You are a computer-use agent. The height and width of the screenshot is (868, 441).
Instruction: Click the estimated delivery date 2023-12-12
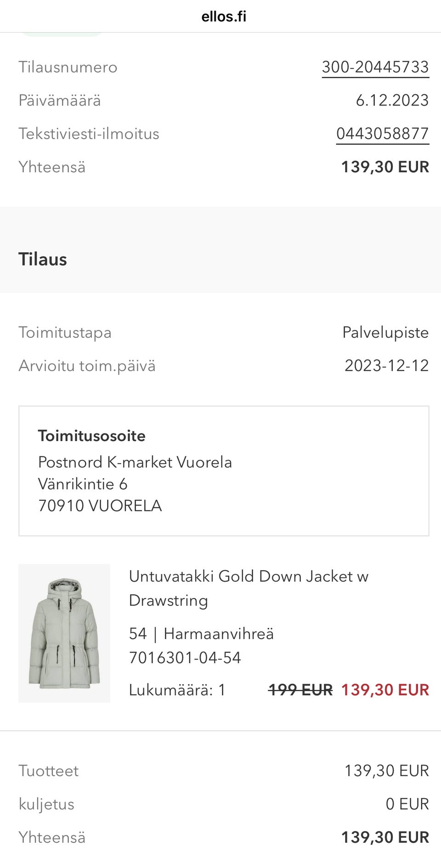[x=386, y=366]
